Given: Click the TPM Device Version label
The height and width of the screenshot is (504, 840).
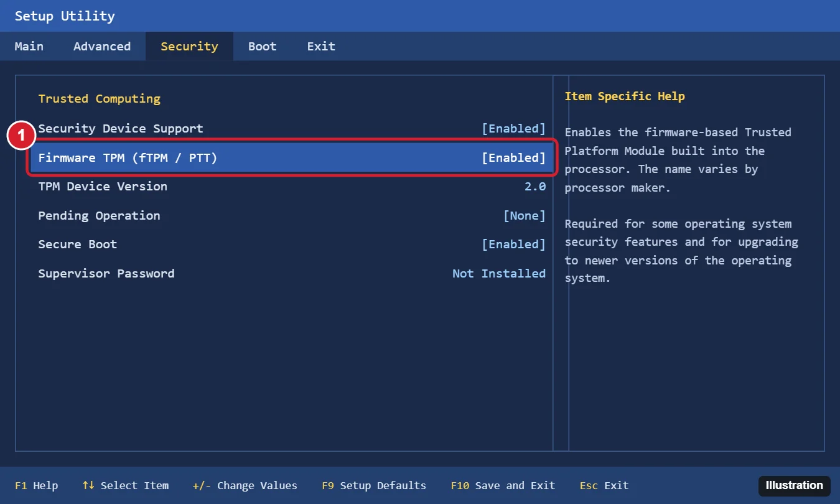Looking at the screenshot, I should 103,187.
